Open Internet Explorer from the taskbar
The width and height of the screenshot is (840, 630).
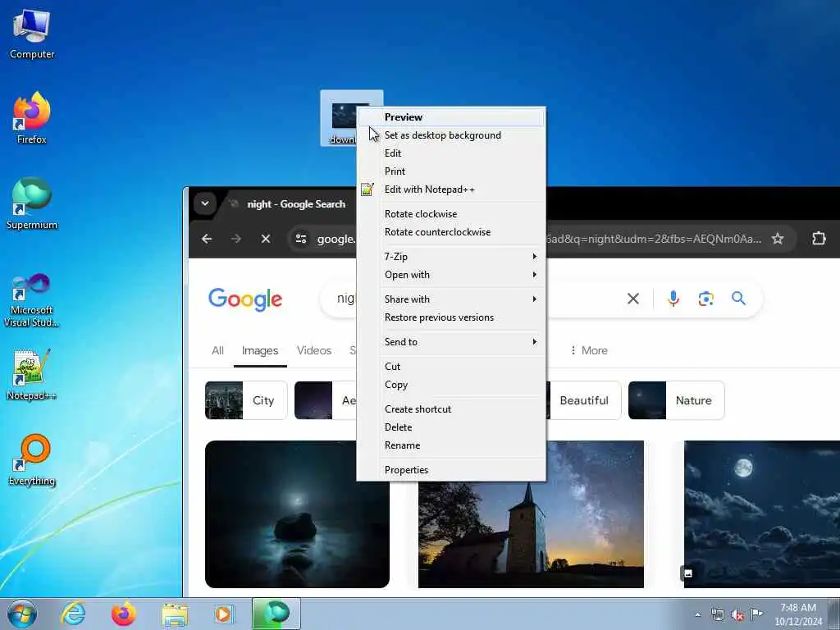72,614
